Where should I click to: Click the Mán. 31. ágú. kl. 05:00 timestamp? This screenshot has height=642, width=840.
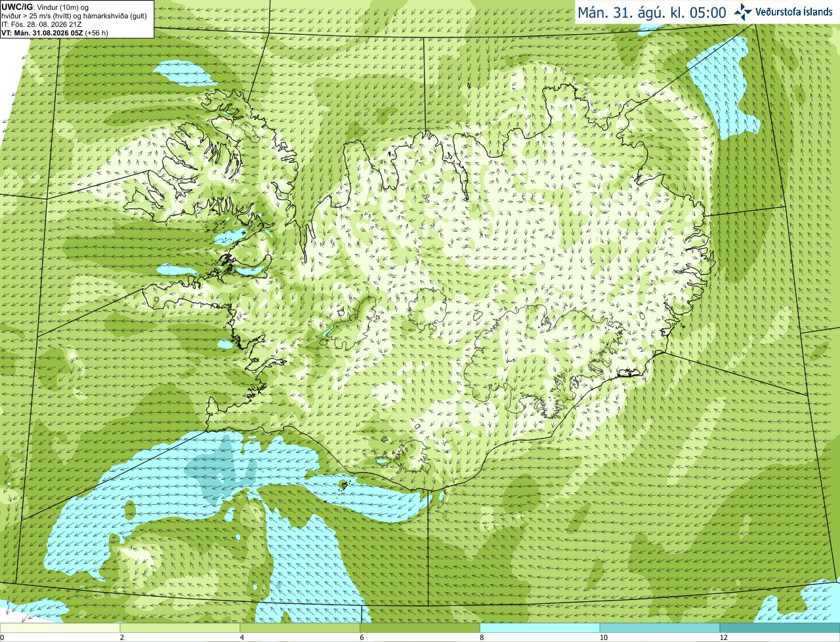click(652, 12)
